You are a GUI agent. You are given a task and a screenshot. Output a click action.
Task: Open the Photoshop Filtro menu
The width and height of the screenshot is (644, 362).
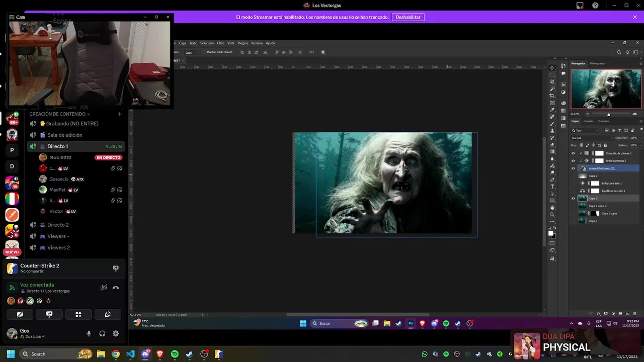click(220, 43)
